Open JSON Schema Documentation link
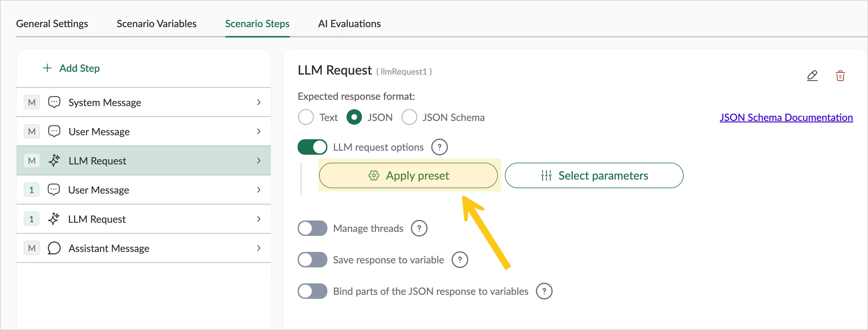 786,117
